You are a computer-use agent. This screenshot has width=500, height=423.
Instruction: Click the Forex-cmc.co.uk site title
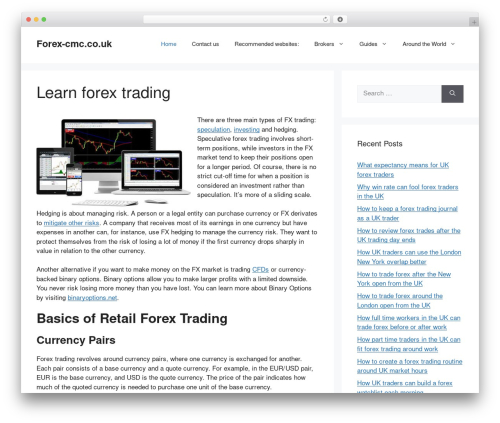(x=74, y=44)
